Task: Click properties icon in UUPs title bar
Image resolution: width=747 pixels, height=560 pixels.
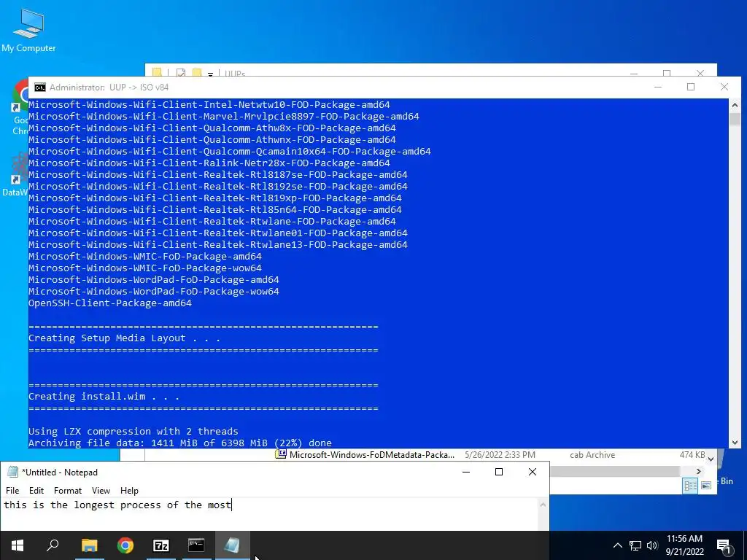Action: pos(181,73)
